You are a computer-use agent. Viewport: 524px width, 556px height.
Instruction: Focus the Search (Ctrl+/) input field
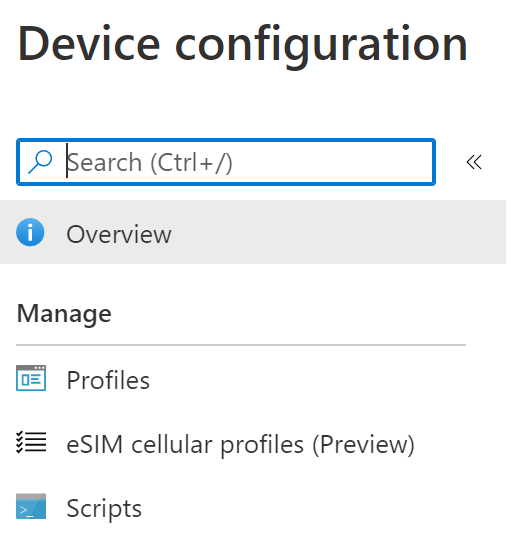coord(226,162)
